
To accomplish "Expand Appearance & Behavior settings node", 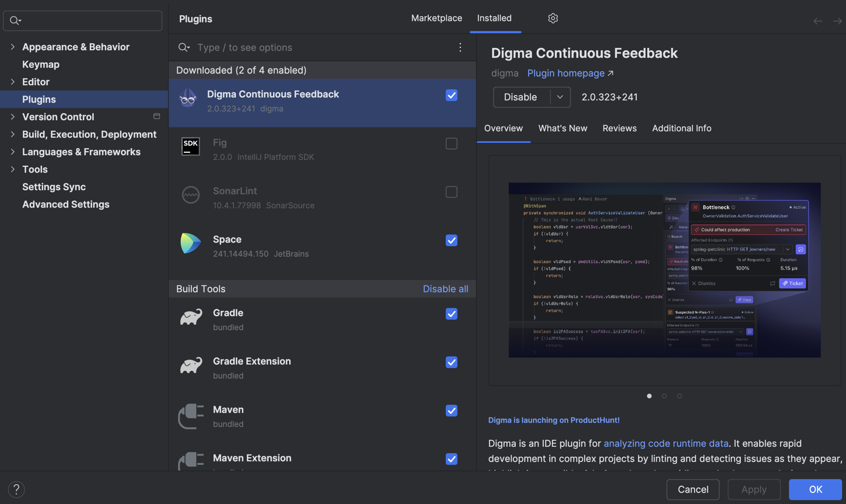I will coord(12,47).
